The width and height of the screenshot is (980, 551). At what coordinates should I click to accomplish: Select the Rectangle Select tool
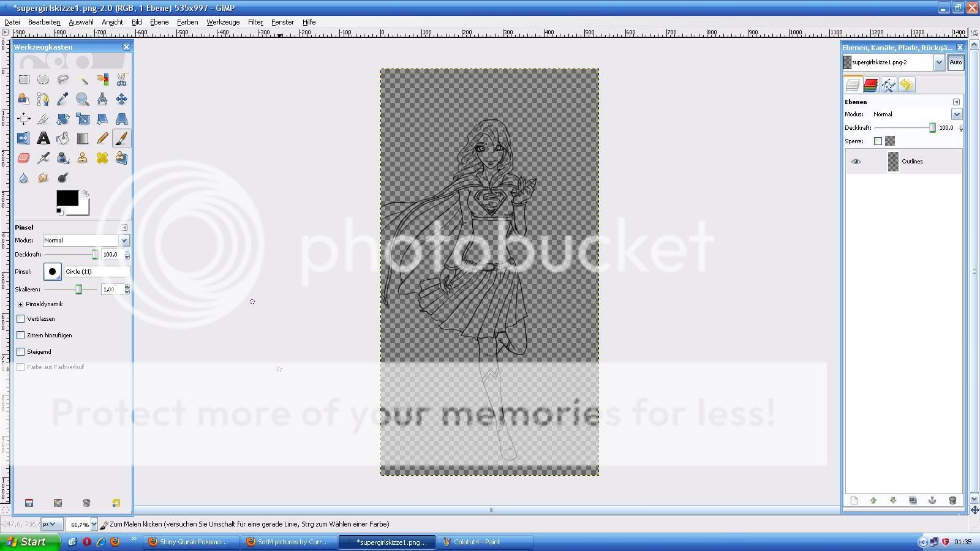pos(23,80)
